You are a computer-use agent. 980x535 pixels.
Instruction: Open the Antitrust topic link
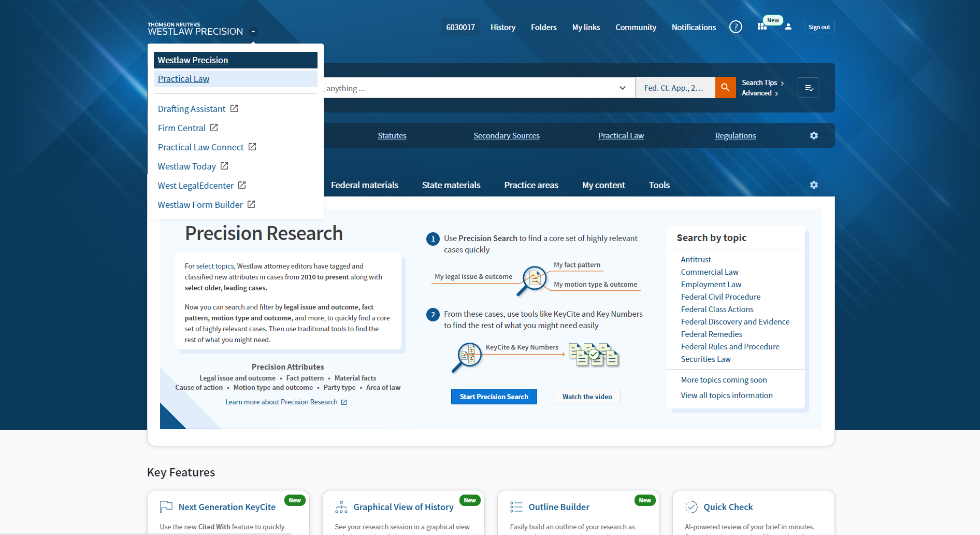(696, 259)
